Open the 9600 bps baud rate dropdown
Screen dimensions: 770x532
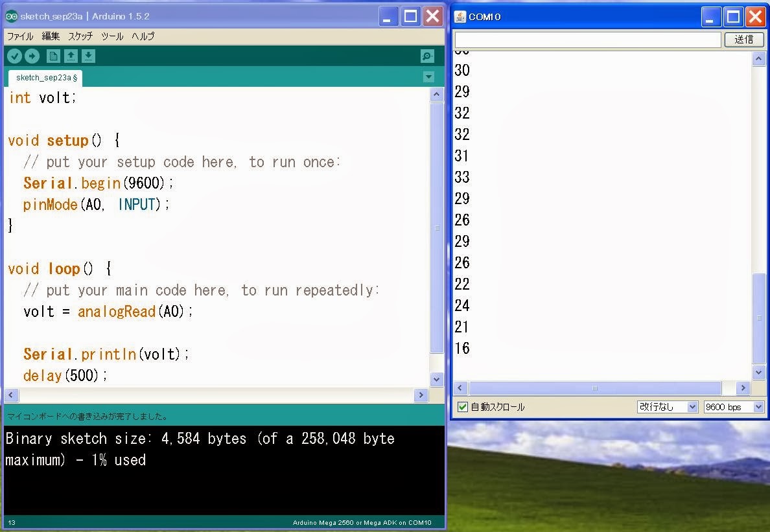734,407
